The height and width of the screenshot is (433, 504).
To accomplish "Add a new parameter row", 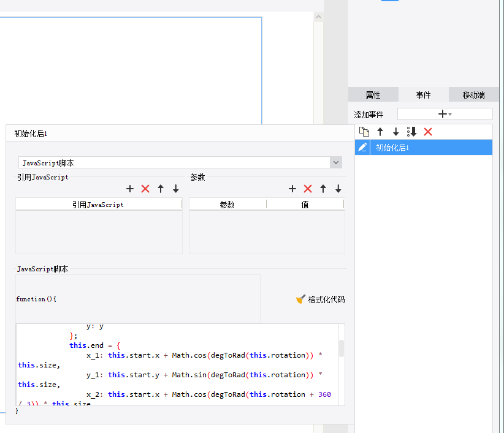I will pyautogui.click(x=292, y=189).
